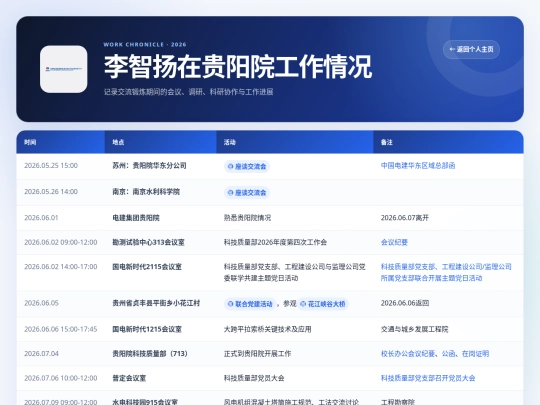Image resolution: width=540 pixels, height=405 pixels.
Task: Click the icon inside 花江峡谷大桥 tag
Action: [x=303, y=304]
